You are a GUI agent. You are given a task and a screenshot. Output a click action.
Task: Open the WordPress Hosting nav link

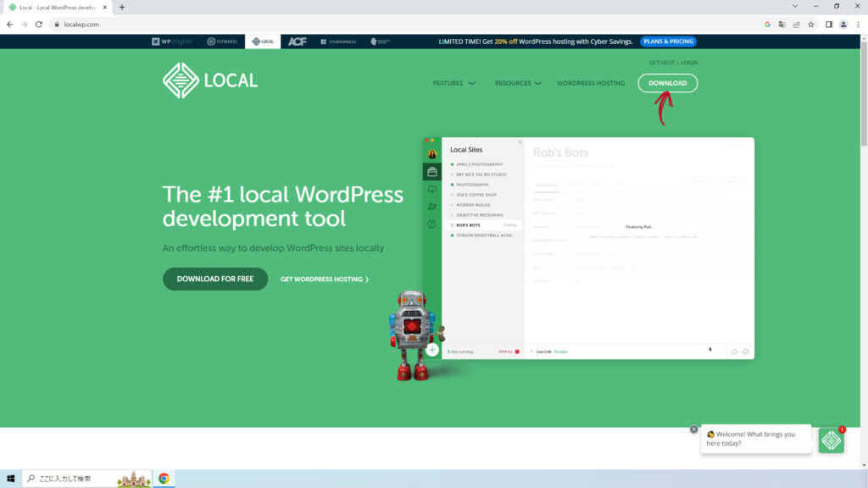(x=591, y=83)
